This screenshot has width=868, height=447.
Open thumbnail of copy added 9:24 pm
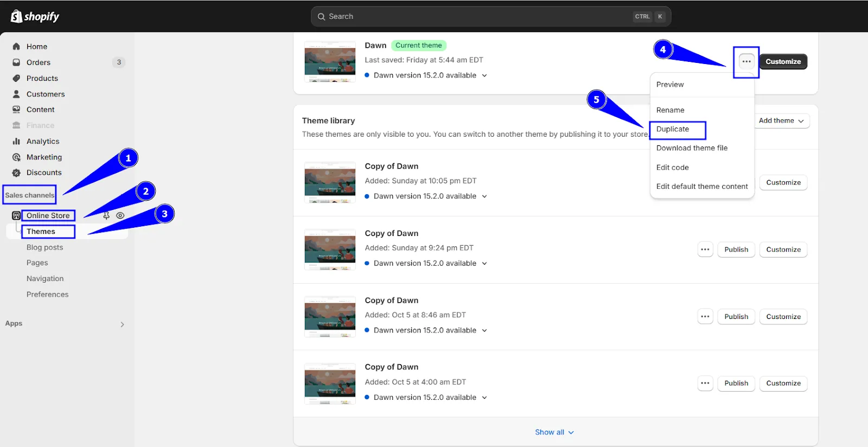coord(330,250)
